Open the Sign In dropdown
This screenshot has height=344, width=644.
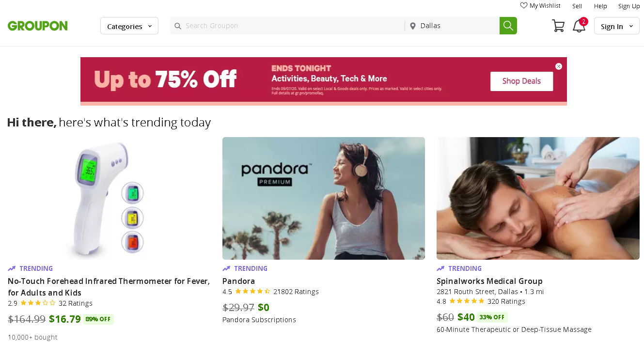(x=616, y=26)
